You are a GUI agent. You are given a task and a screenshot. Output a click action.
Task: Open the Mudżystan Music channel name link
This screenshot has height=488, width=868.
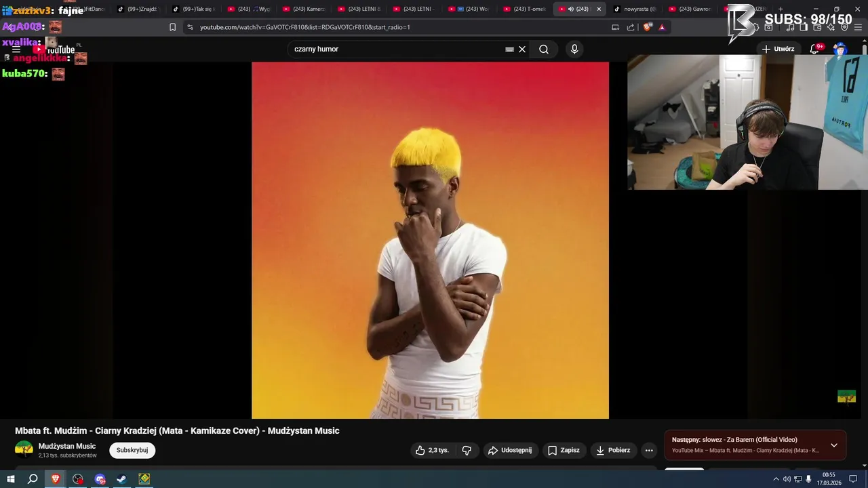click(67, 446)
